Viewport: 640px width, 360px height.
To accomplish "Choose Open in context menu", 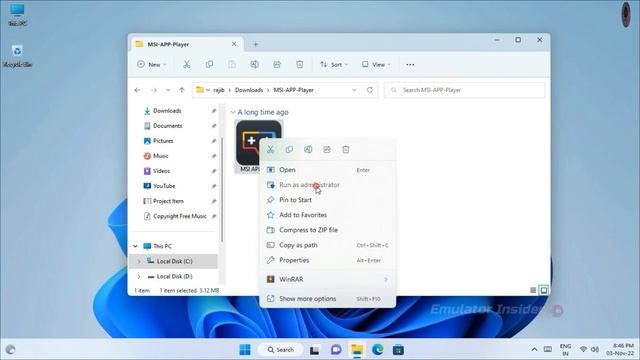I will [327, 170].
